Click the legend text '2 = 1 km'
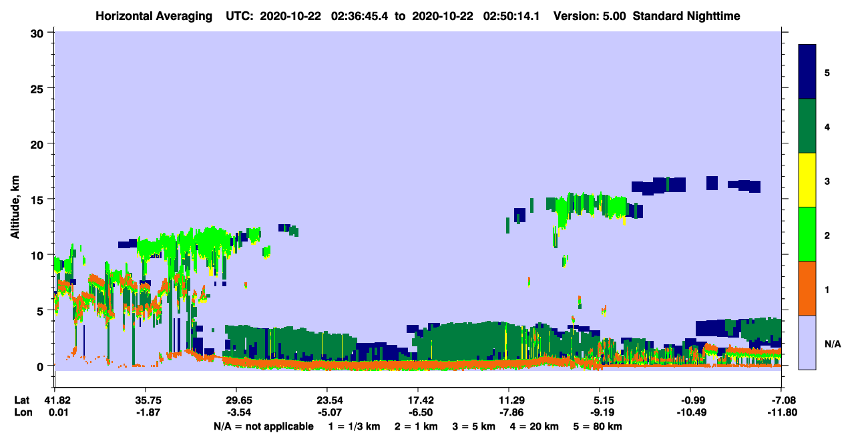This screenshot has height=445, width=868. point(417,426)
